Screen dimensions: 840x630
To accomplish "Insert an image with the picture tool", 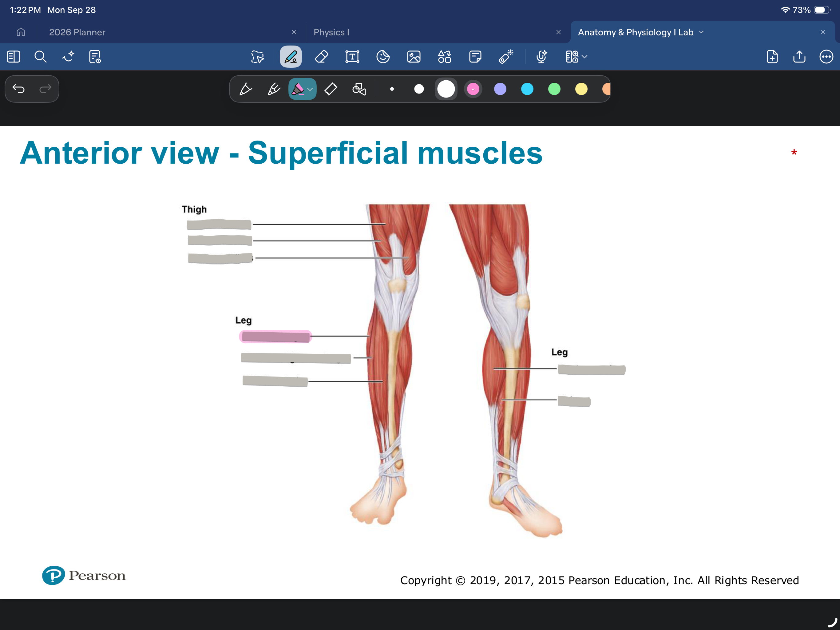I will (x=414, y=57).
